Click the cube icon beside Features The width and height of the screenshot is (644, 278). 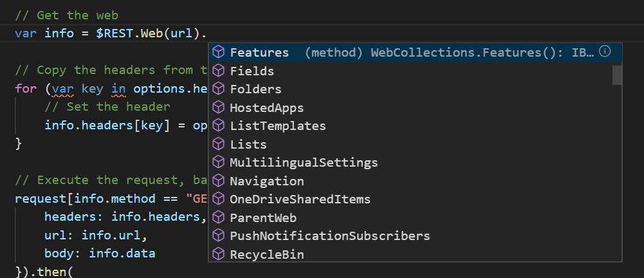click(x=218, y=52)
